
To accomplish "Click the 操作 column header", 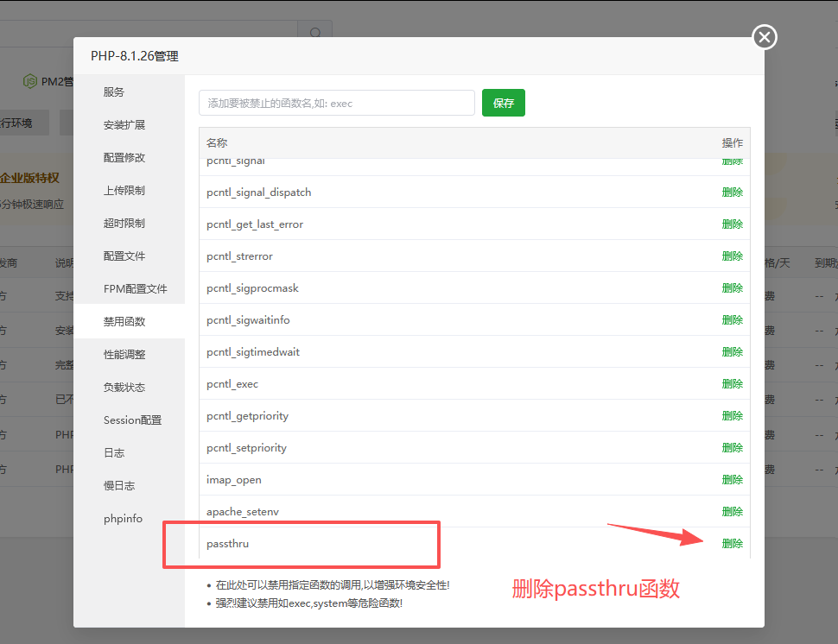I will tap(733, 142).
